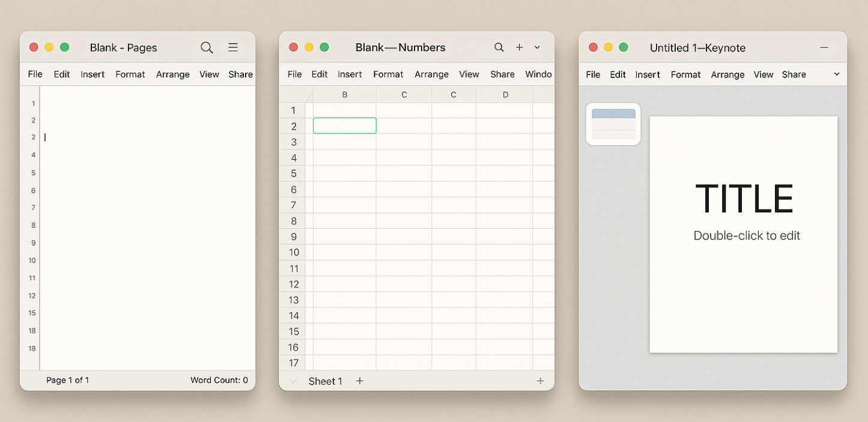This screenshot has height=422, width=868.
Task: Select row header 8 in the Numbers sheet
Action: 294,221
